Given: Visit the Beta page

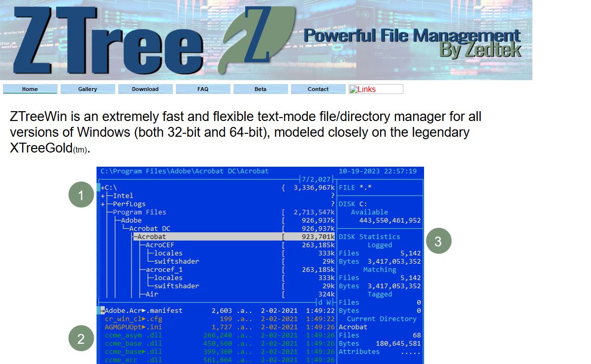Looking at the screenshot, I should click(261, 89).
